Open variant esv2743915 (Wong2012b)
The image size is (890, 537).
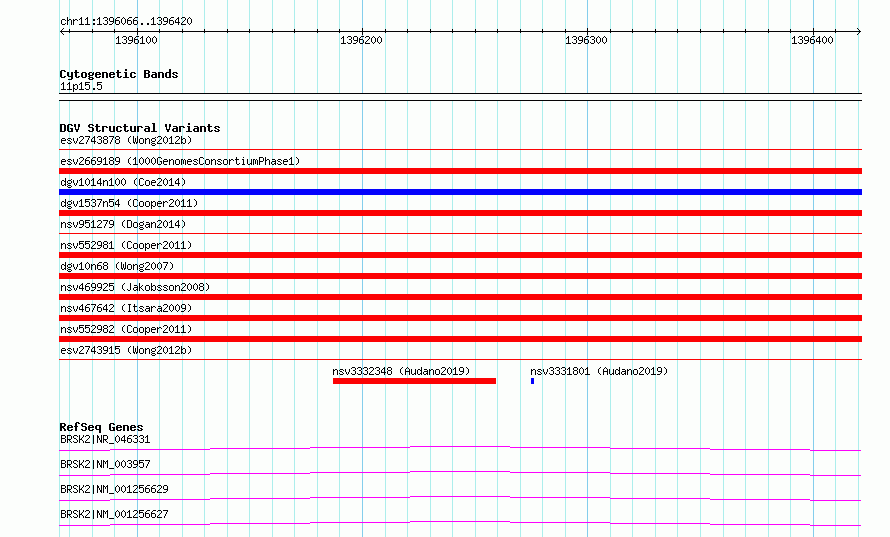pyautogui.click(x=126, y=350)
